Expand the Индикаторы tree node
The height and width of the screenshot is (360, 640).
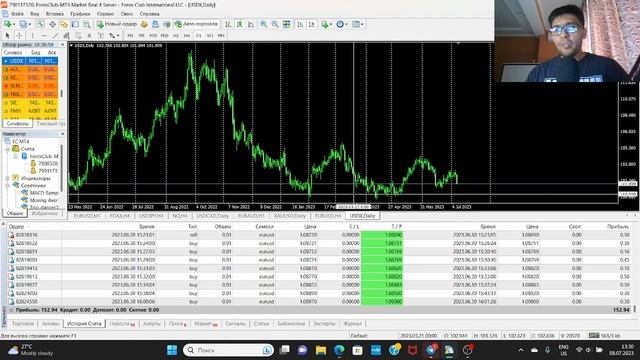(x=8, y=178)
